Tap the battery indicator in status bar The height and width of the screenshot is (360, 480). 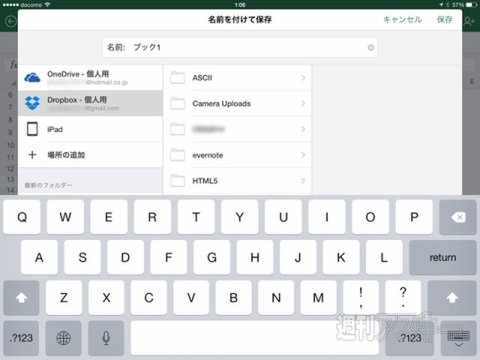[x=471, y=5]
